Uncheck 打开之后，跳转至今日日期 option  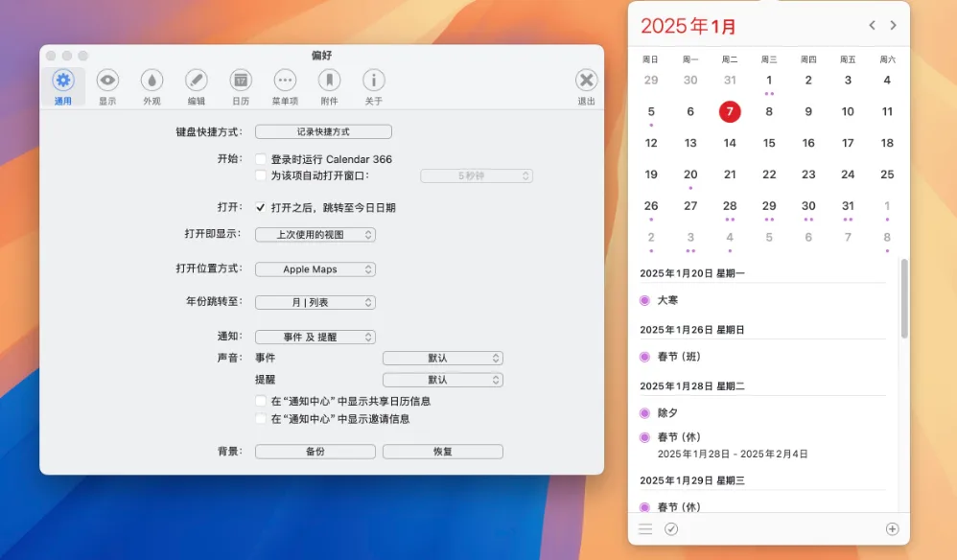pyautogui.click(x=261, y=207)
